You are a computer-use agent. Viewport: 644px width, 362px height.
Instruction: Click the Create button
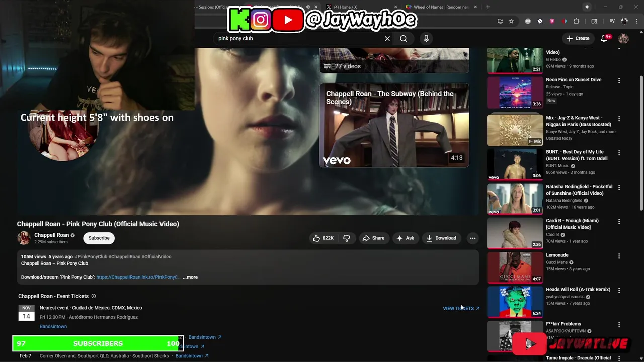(578, 38)
